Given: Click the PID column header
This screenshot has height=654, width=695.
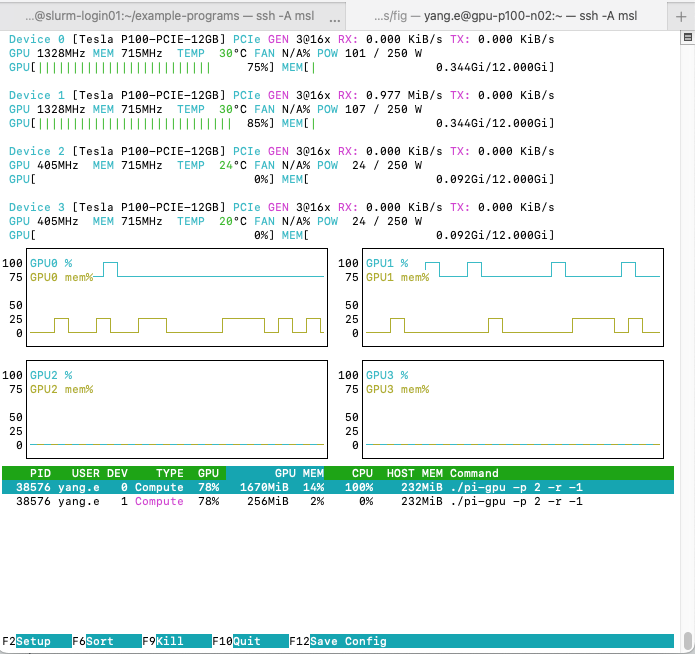Looking at the screenshot, I should tap(40, 473).
